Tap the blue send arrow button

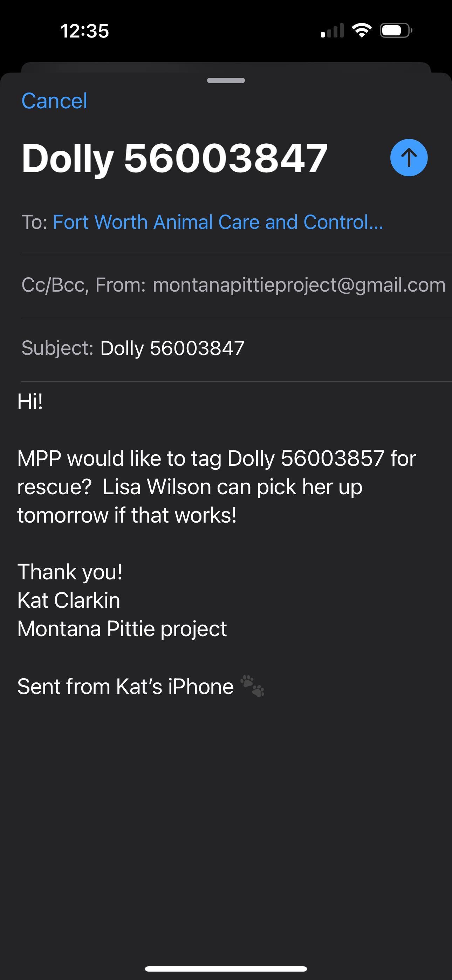tap(409, 157)
